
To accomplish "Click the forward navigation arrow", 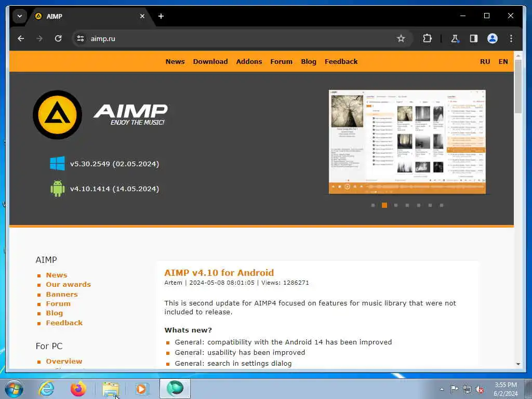I will tap(39, 38).
